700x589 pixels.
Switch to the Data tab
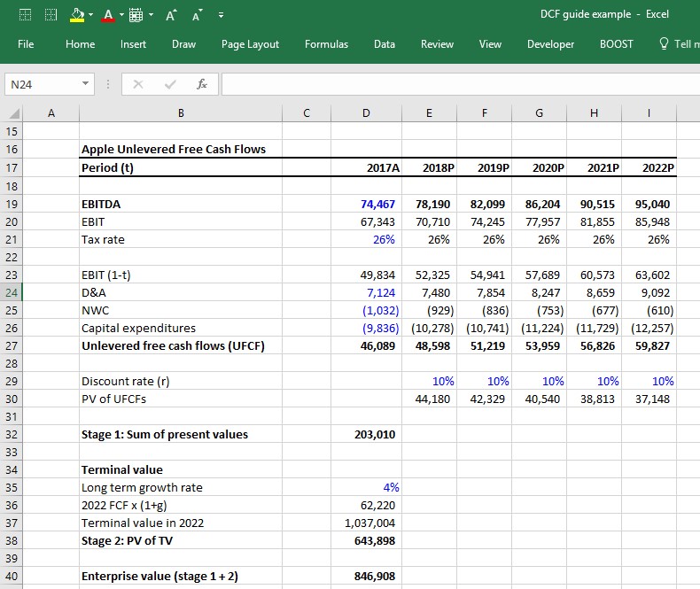385,44
